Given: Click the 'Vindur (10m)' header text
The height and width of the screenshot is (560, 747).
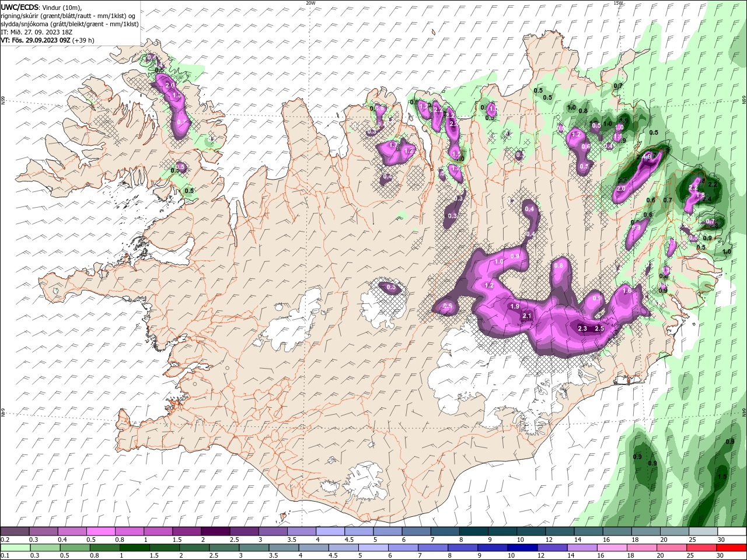Looking at the screenshot, I should click(63, 7).
